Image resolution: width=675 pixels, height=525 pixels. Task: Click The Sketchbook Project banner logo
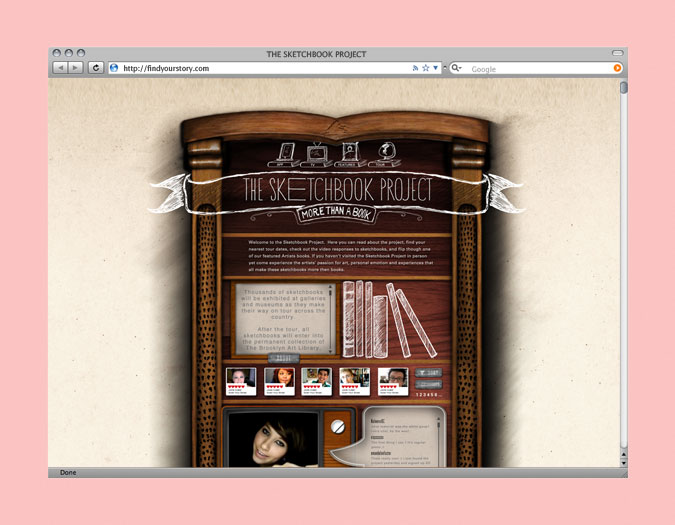pyautogui.click(x=337, y=189)
